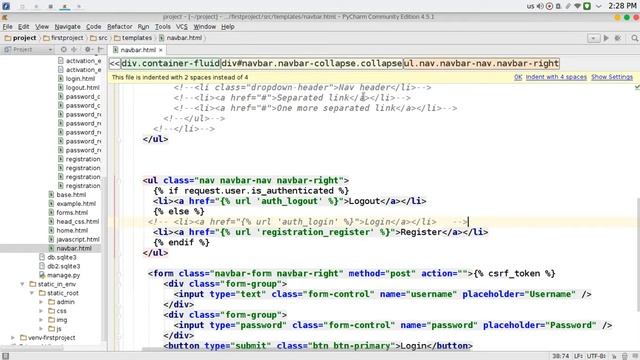The image size is (640, 360).
Task: Click the '<<' breadcrumb scroll arrow
Action: [x=115, y=64]
